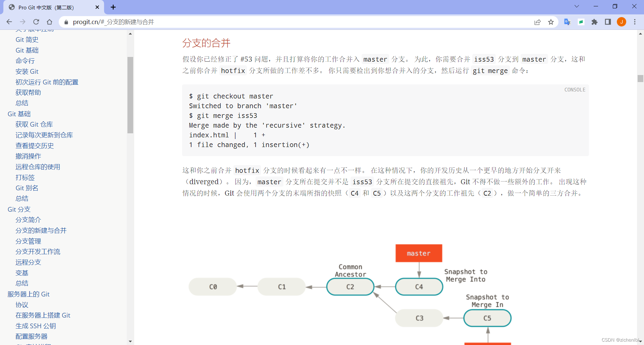
Task: Click sidebar scrollbar up arrow
Action: click(x=130, y=33)
